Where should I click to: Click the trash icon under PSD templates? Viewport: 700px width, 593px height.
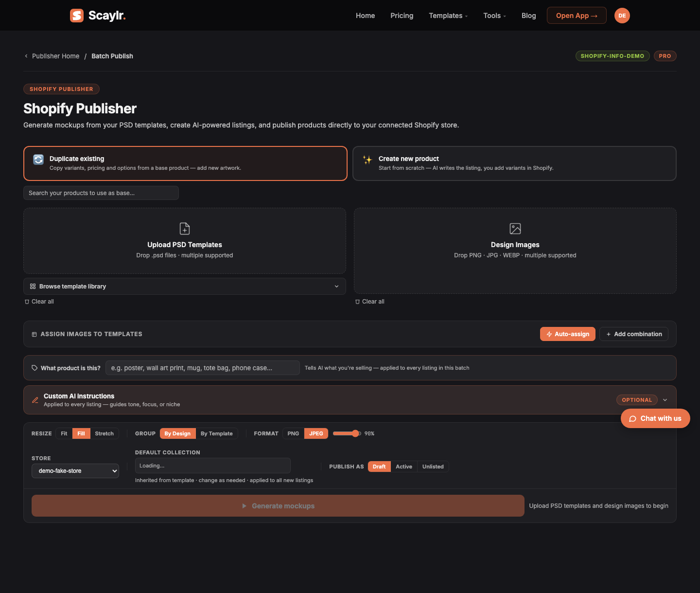click(27, 302)
